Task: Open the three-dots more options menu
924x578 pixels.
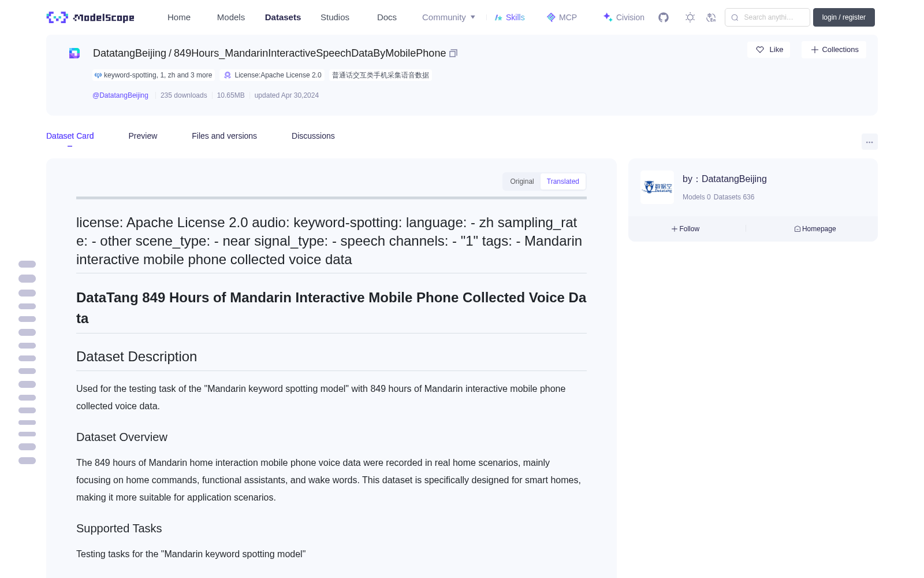Action: click(x=870, y=142)
